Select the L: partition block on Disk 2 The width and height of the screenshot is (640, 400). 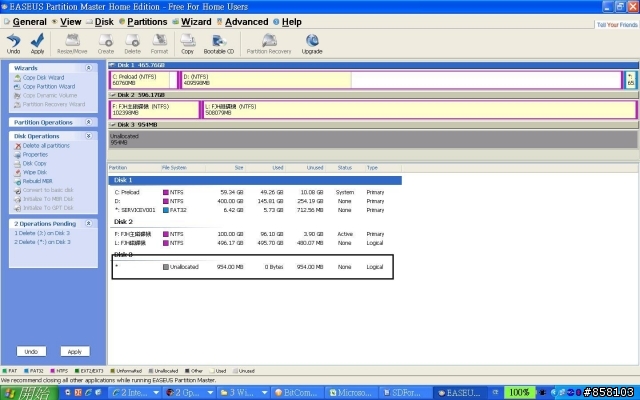point(419,109)
